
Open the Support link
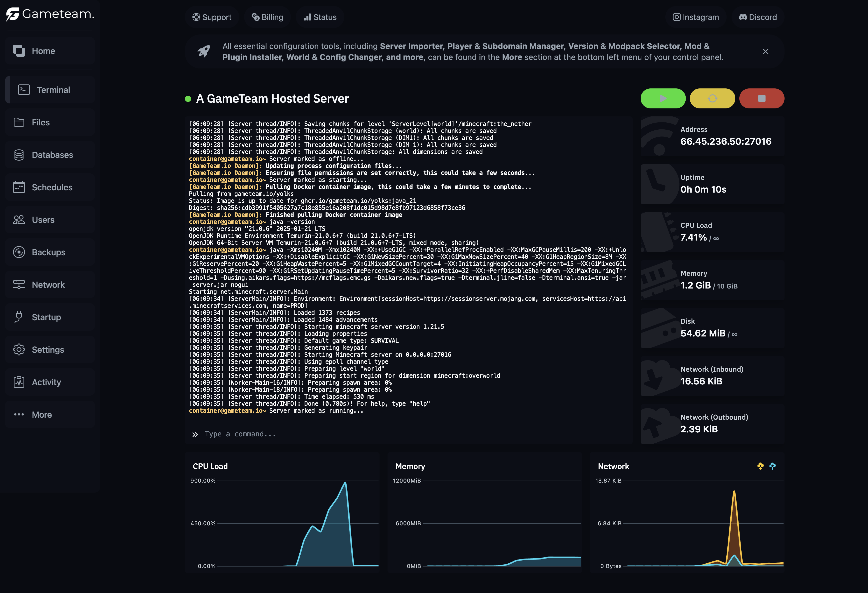coord(212,17)
